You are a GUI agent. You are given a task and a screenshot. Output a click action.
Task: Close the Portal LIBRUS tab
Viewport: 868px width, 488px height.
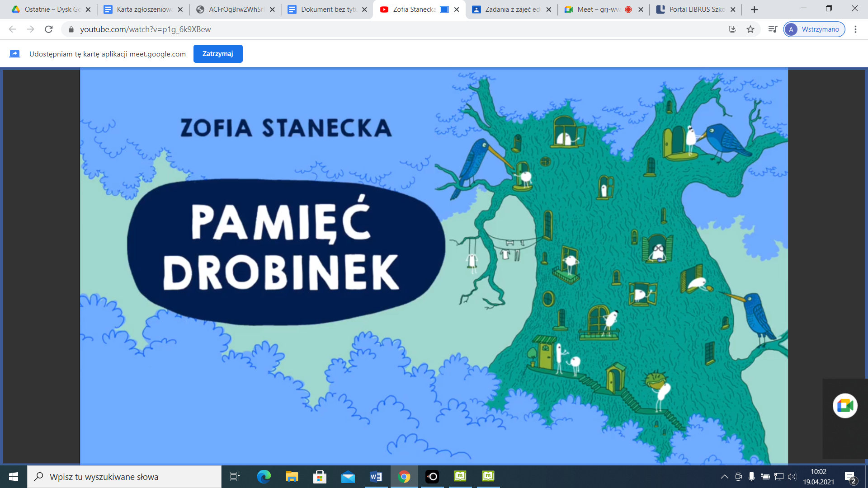[733, 9]
